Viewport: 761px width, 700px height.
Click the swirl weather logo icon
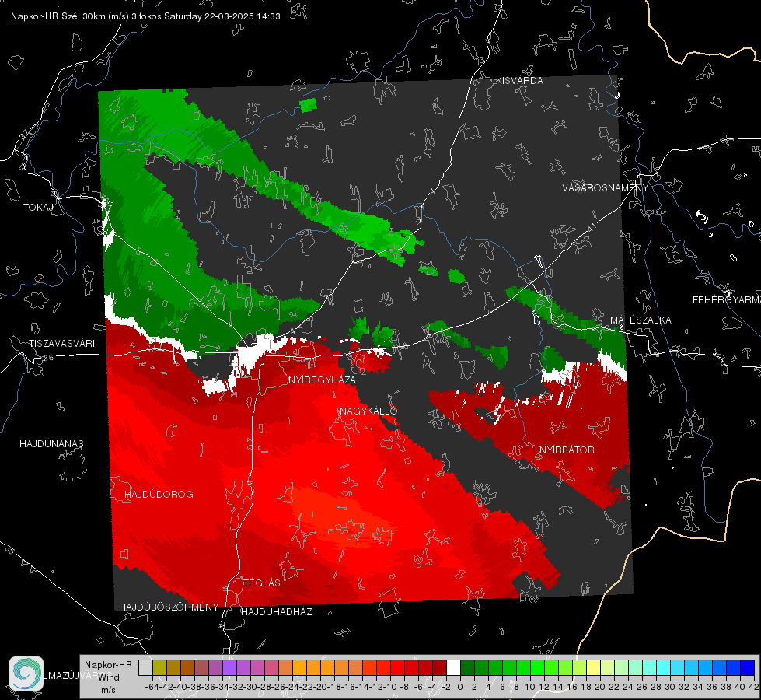[x=26, y=674]
